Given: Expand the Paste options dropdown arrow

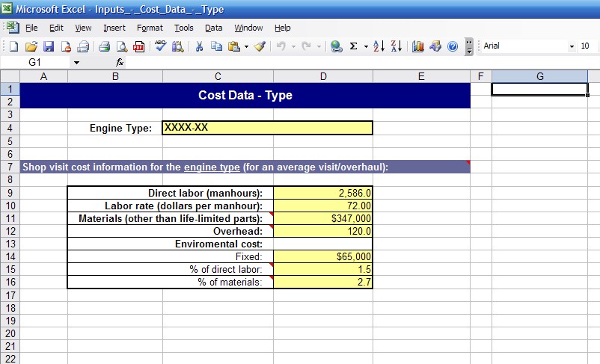Looking at the screenshot, I should tap(246, 46).
